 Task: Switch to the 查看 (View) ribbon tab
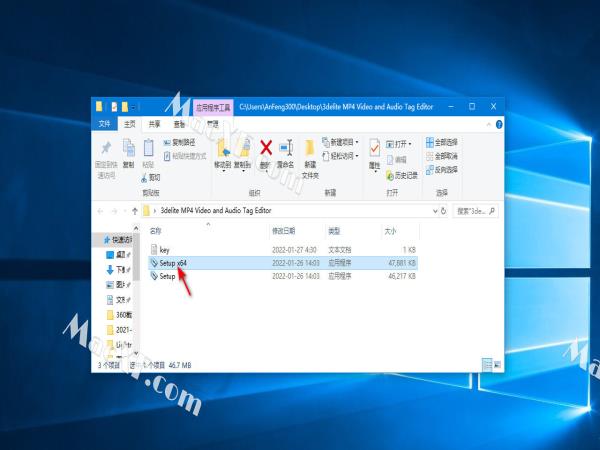(179, 124)
